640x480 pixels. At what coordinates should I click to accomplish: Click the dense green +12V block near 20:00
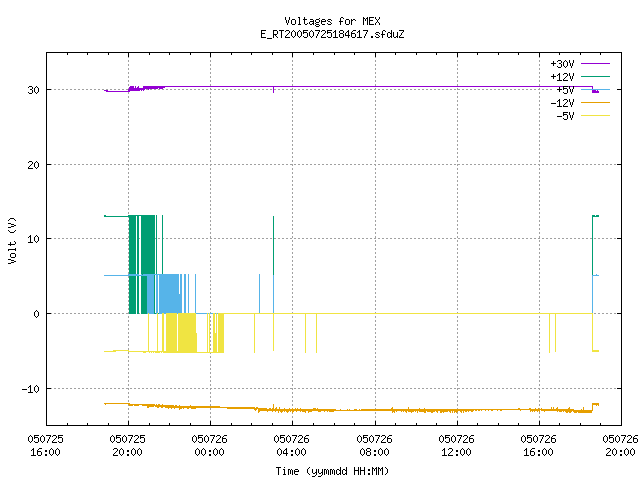(147, 245)
